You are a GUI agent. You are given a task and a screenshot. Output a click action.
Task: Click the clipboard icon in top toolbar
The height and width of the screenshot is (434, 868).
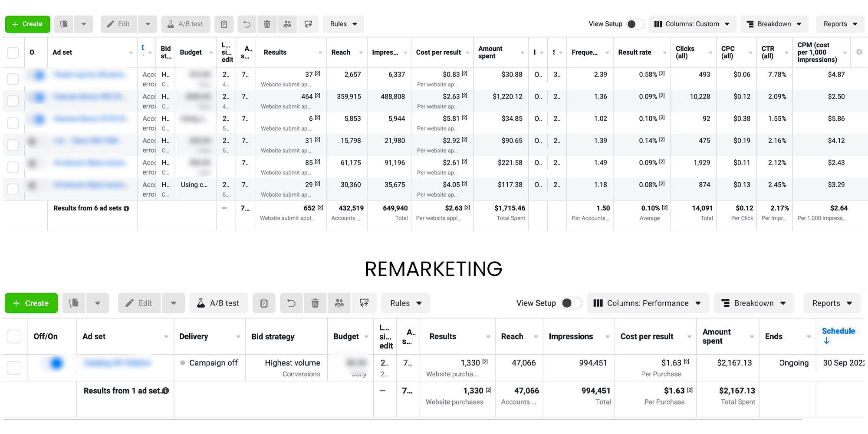(x=224, y=24)
